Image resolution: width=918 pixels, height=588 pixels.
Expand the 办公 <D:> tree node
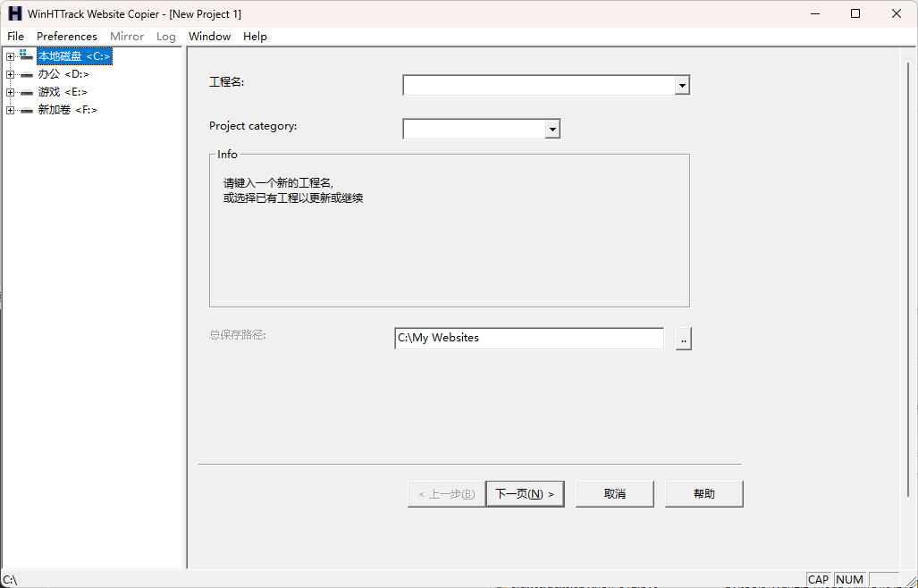[x=10, y=74]
